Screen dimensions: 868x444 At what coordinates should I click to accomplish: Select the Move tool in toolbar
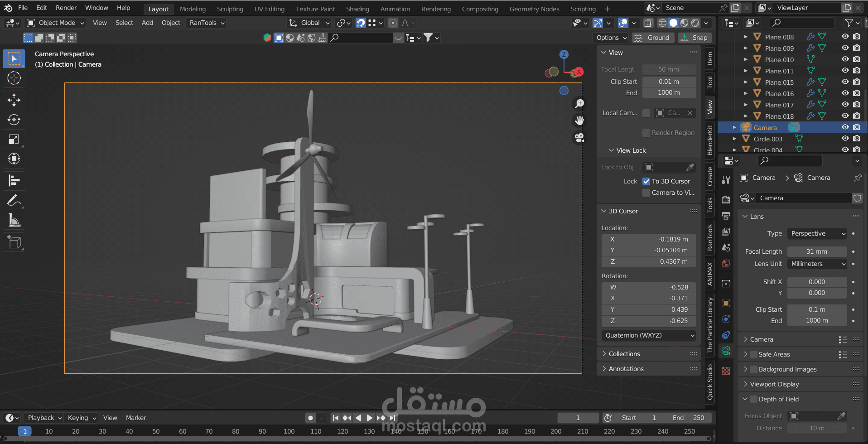[14, 100]
